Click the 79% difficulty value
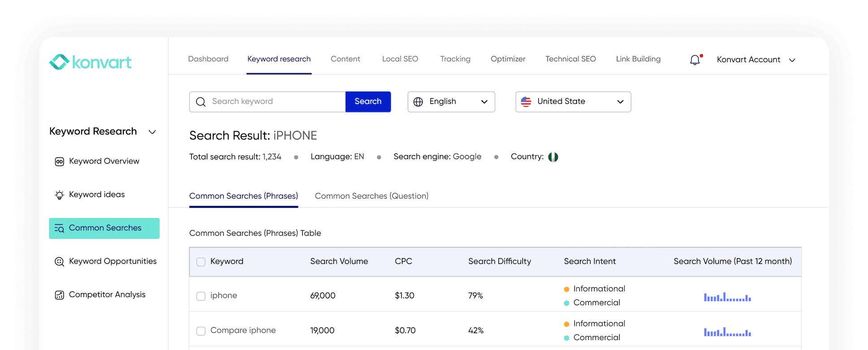The width and height of the screenshot is (868, 350). click(x=476, y=296)
